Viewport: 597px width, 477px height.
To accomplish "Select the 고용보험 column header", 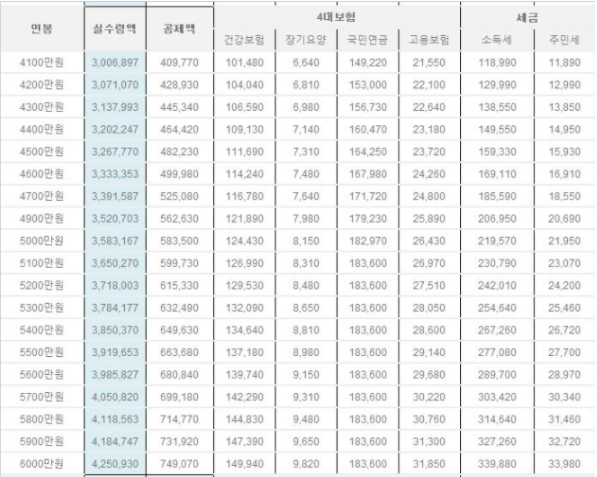I will click(x=429, y=40).
